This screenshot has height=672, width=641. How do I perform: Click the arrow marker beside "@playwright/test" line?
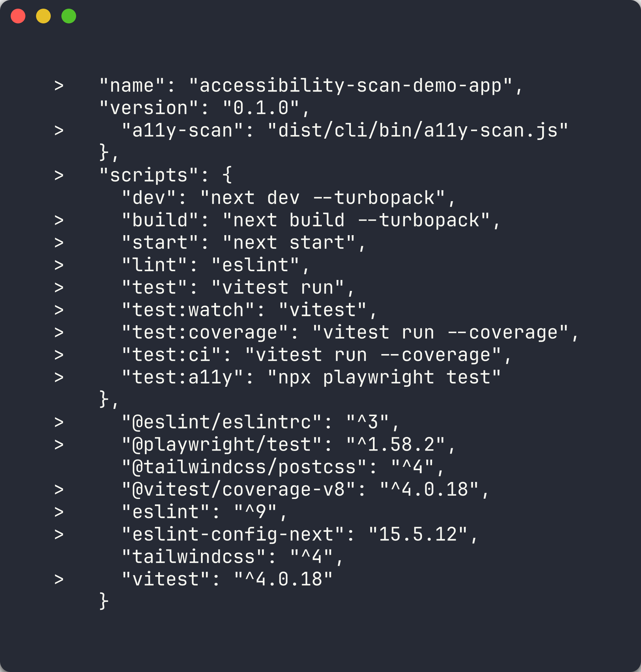(x=59, y=445)
